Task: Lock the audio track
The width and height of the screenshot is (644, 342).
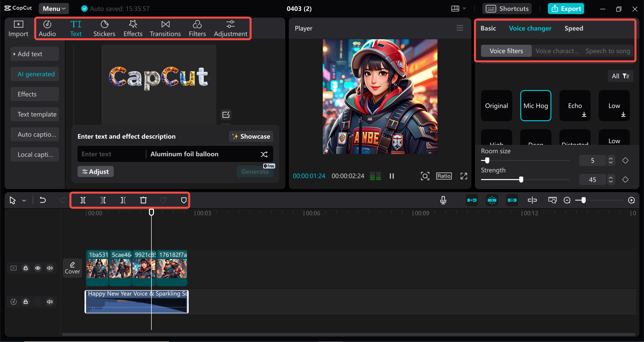Action: pos(26,302)
